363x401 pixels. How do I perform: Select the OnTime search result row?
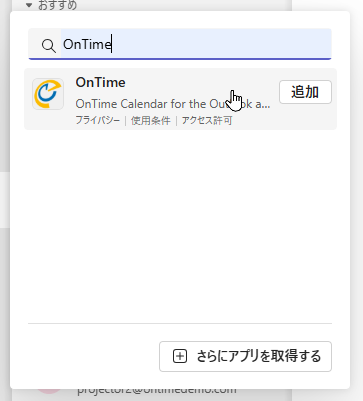coord(180,99)
